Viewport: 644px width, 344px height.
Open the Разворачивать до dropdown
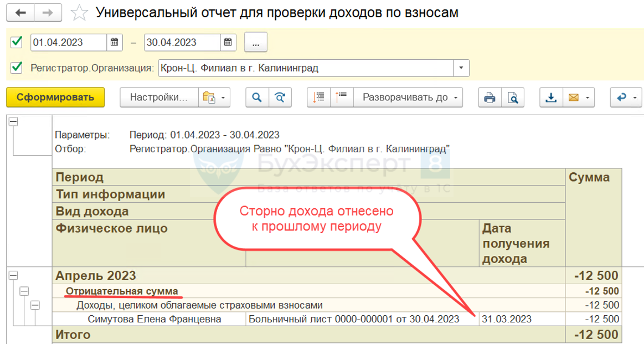(410, 97)
